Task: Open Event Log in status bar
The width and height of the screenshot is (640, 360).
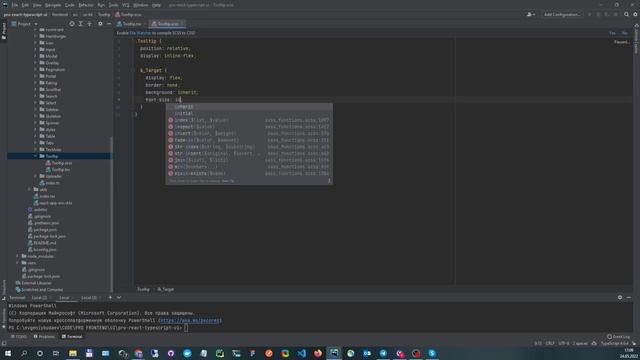Action: pos(618,337)
